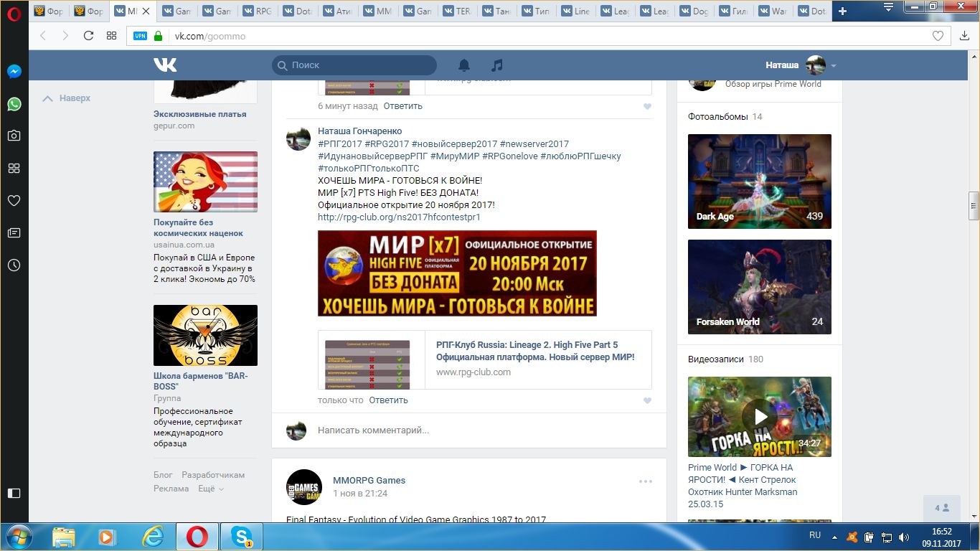Screen dimensions: 980x551
Task: Like the comment posted 6 minutes ago
Action: click(x=647, y=107)
